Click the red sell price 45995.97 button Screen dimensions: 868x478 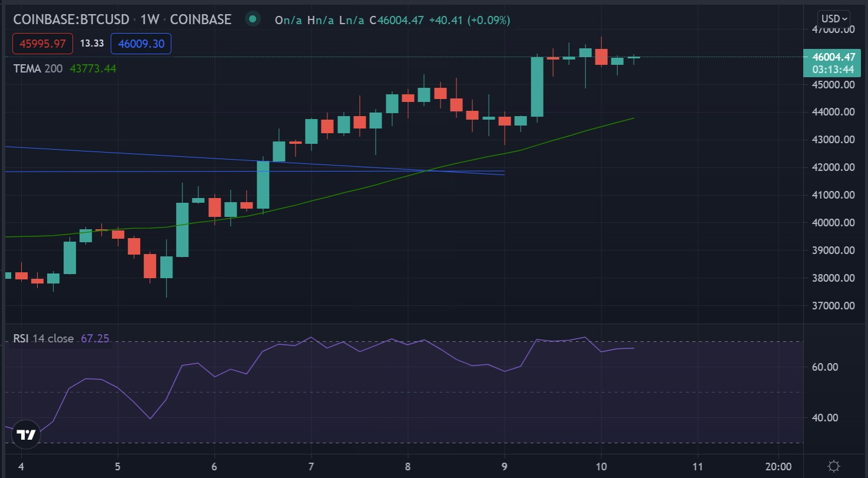coord(43,44)
